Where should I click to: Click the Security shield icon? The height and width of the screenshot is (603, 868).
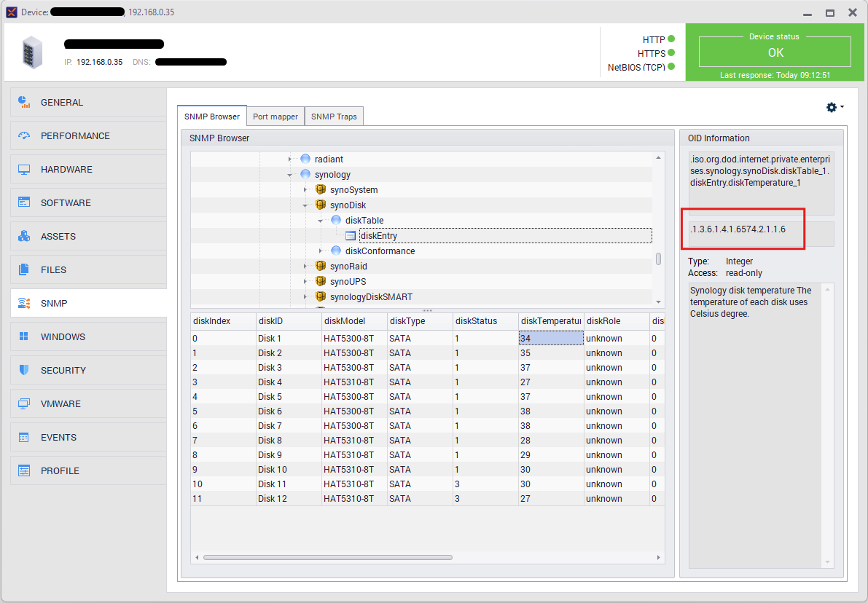(x=24, y=370)
